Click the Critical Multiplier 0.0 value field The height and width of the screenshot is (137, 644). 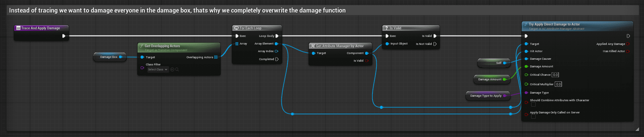[558, 84]
